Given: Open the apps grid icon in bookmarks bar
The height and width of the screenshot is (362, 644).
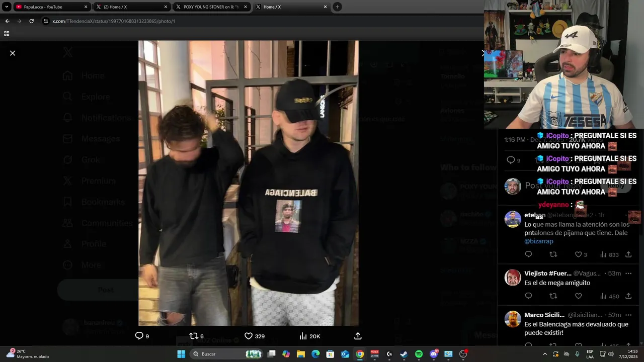Looking at the screenshot, I should [7, 34].
